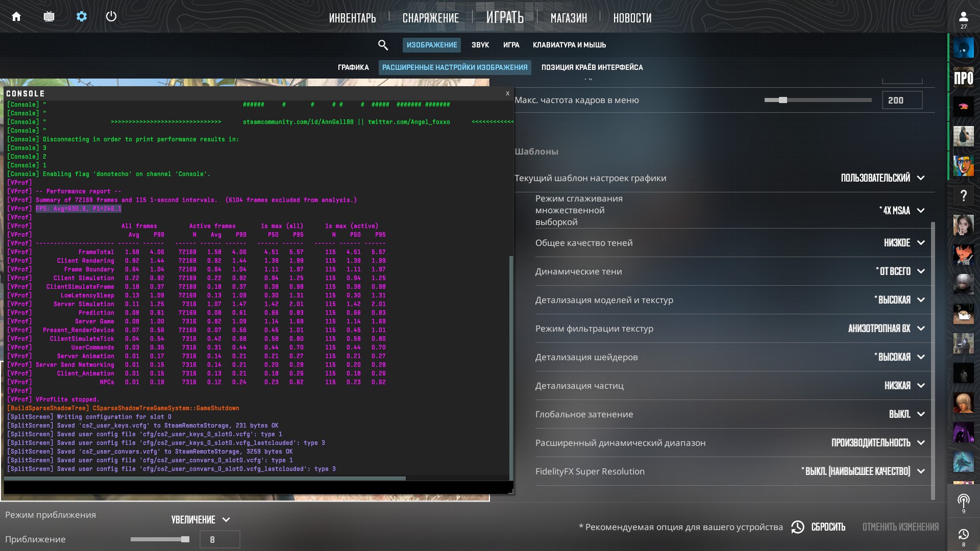
Task: Click the settings search magnifier icon
Action: (x=383, y=45)
